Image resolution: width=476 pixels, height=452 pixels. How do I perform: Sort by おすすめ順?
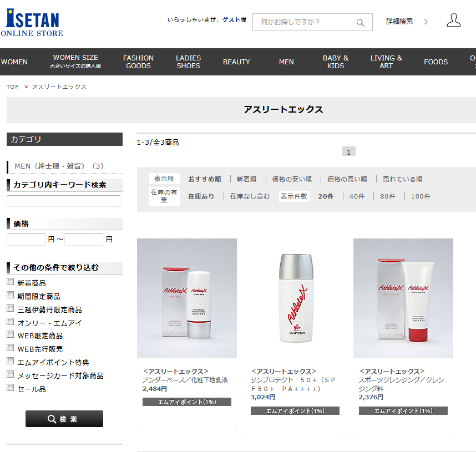click(x=205, y=179)
